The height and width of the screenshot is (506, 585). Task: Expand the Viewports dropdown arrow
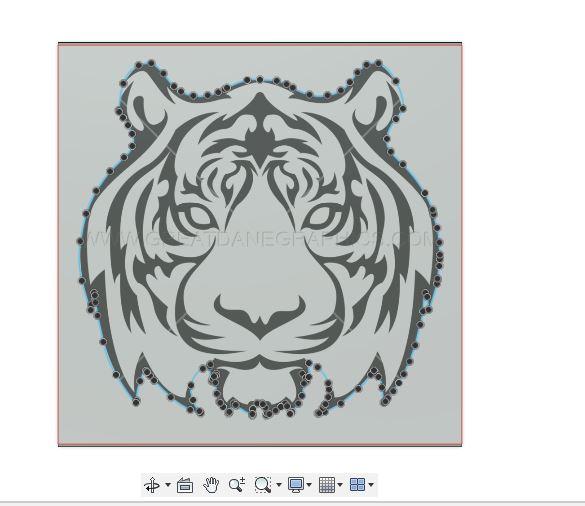pos(371,485)
